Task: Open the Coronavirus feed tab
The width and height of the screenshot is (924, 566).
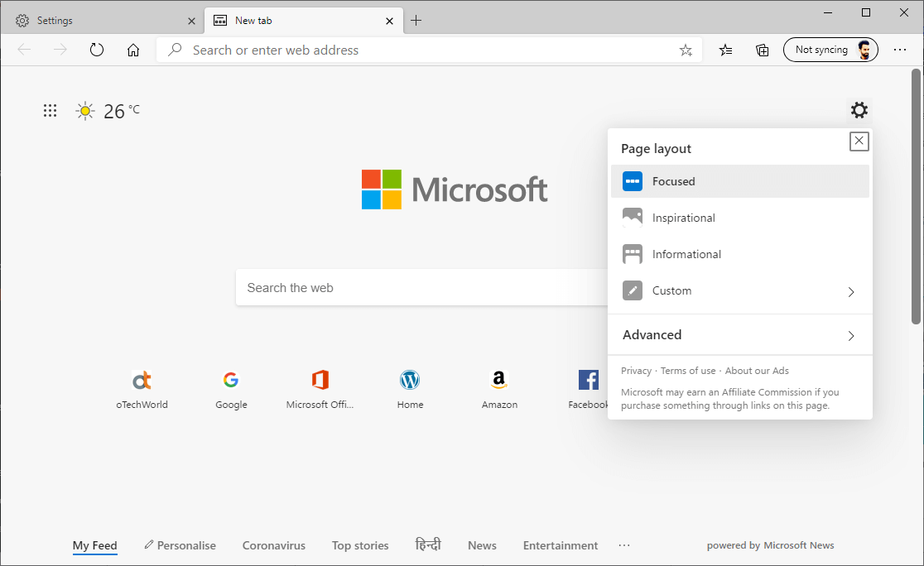Action: [x=274, y=545]
